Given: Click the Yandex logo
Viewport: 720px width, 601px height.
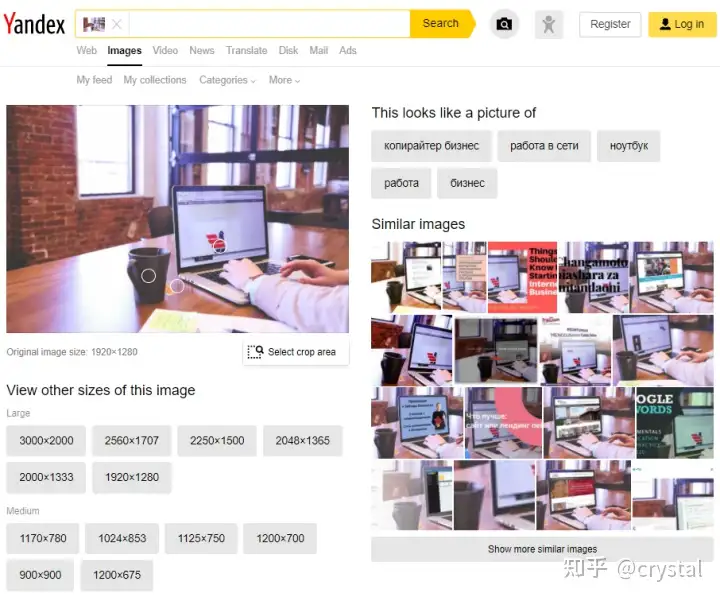Looking at the screenshot, I should pos(34,24).
